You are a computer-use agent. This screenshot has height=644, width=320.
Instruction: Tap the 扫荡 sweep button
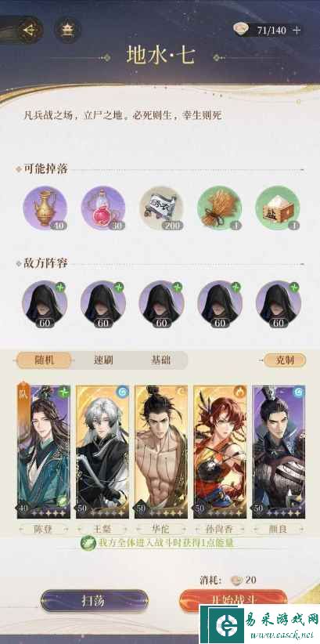point(95,601)
